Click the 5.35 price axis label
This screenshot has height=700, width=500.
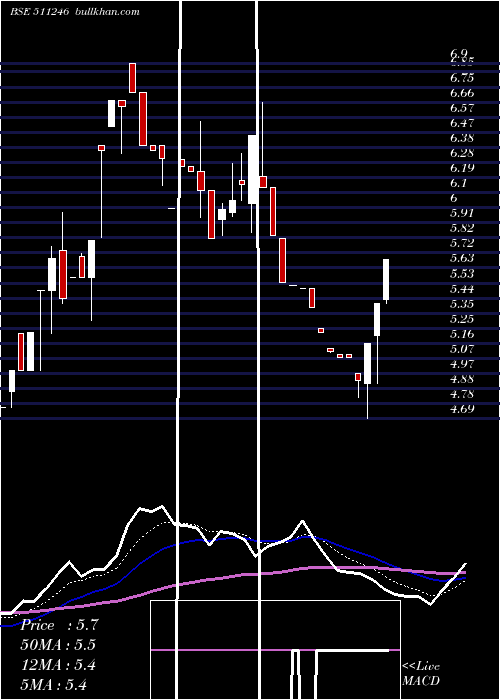[462, 304]
